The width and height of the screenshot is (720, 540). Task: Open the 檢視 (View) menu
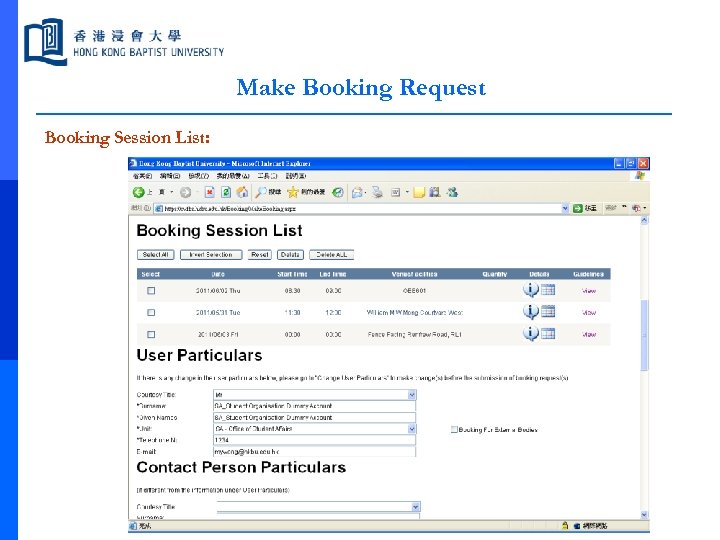coord(198,176)
